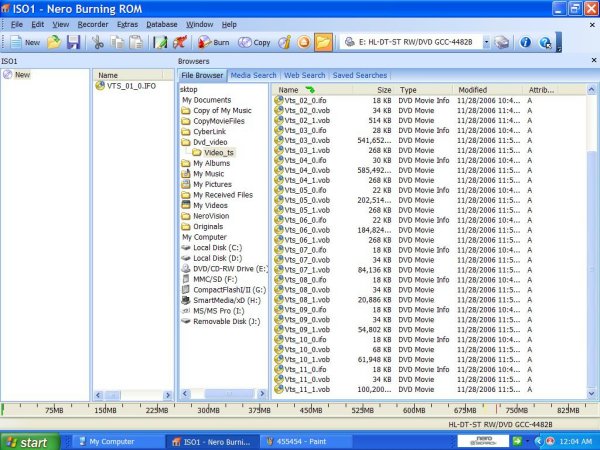Start burning with the Burn button
This screenshot has height=450, width=600.
(214, 42)
